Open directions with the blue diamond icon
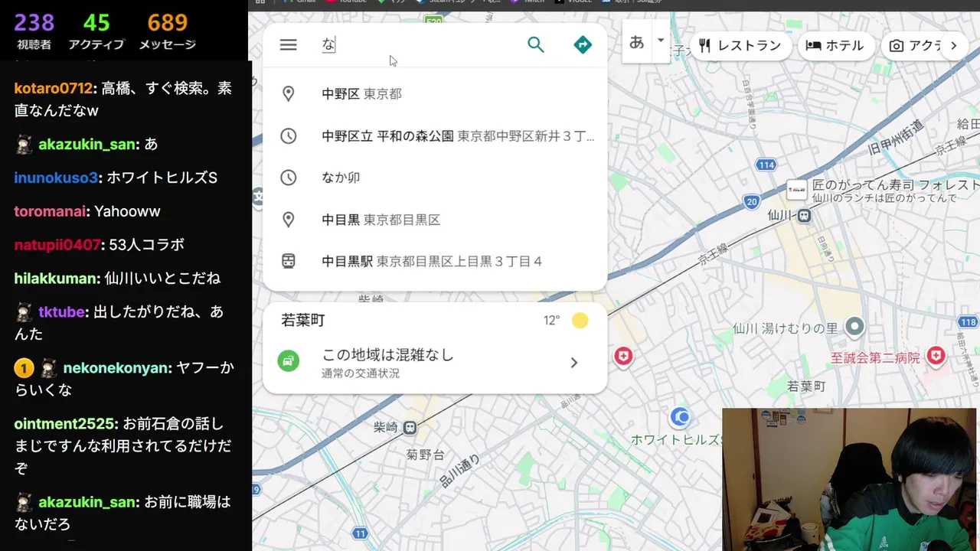980x551 pixels. pyautogui.click(x=583, y=45)
